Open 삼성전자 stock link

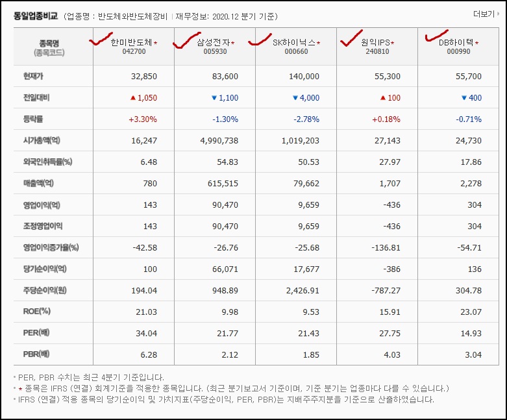point(213,42)
